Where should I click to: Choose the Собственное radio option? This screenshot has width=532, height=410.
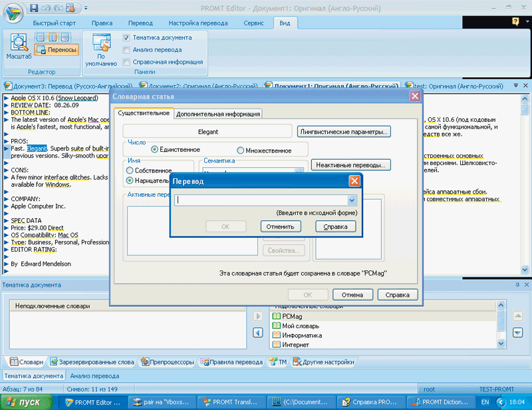pyautogui.click(x=130, y=171)
